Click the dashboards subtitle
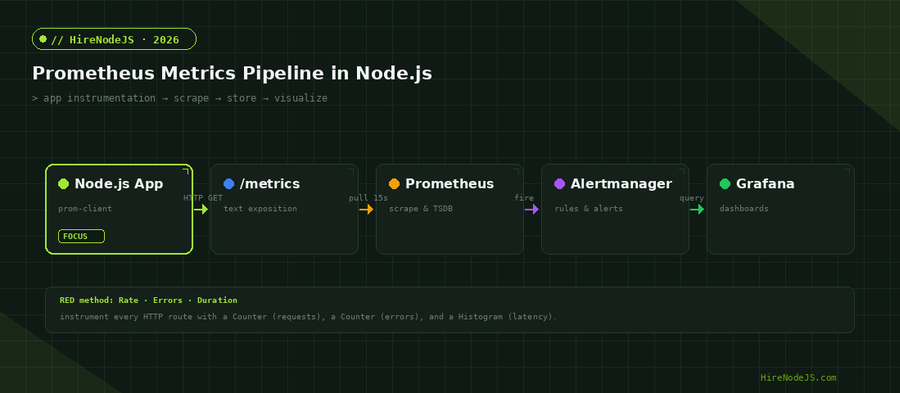 (x=744, y=209)
